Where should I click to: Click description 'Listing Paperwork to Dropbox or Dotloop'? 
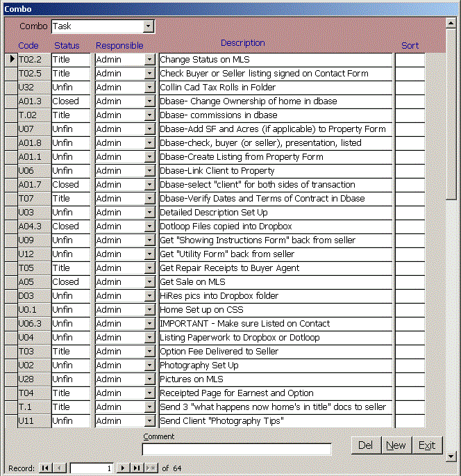[x=276, y=338]
